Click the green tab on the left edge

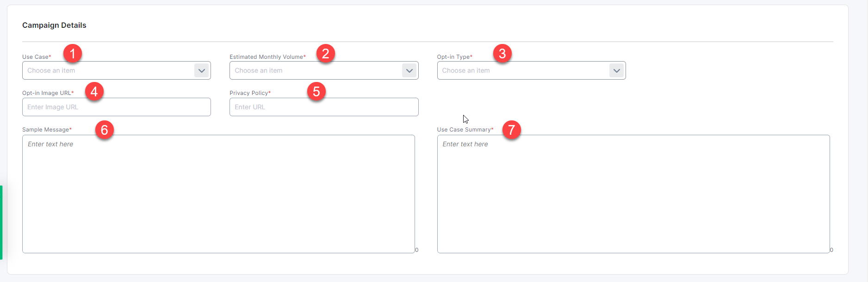click(1, 222)
